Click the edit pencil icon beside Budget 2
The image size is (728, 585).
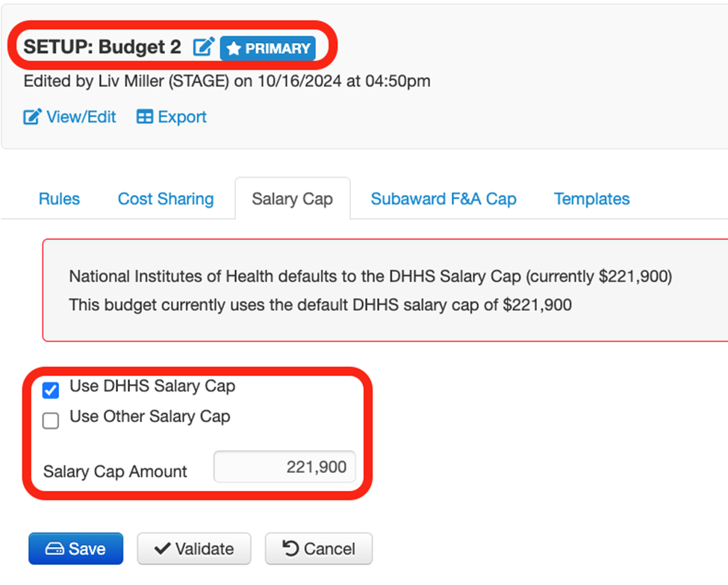[202, 48]
